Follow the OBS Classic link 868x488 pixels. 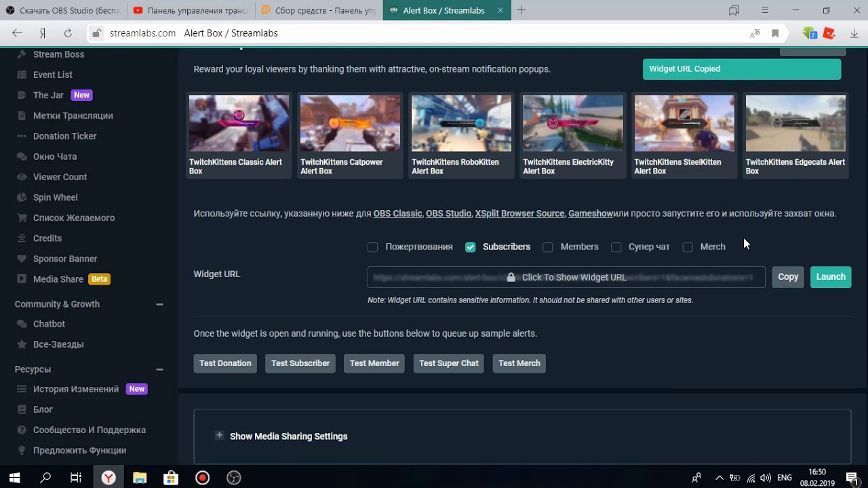397,213
